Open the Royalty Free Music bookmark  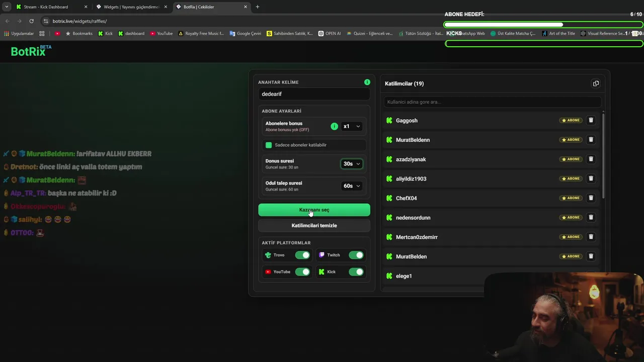click(201, 34)
